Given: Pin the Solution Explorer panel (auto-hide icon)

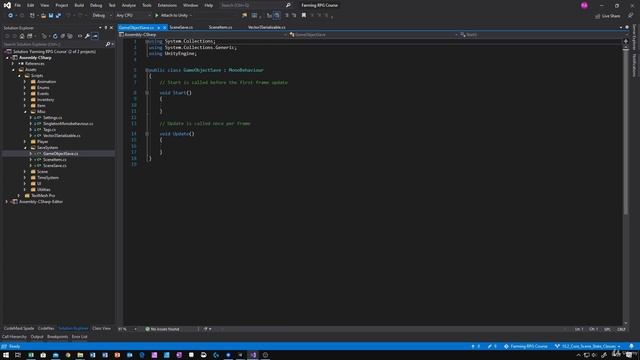Looking at the screenshot, I should point(105,28).
